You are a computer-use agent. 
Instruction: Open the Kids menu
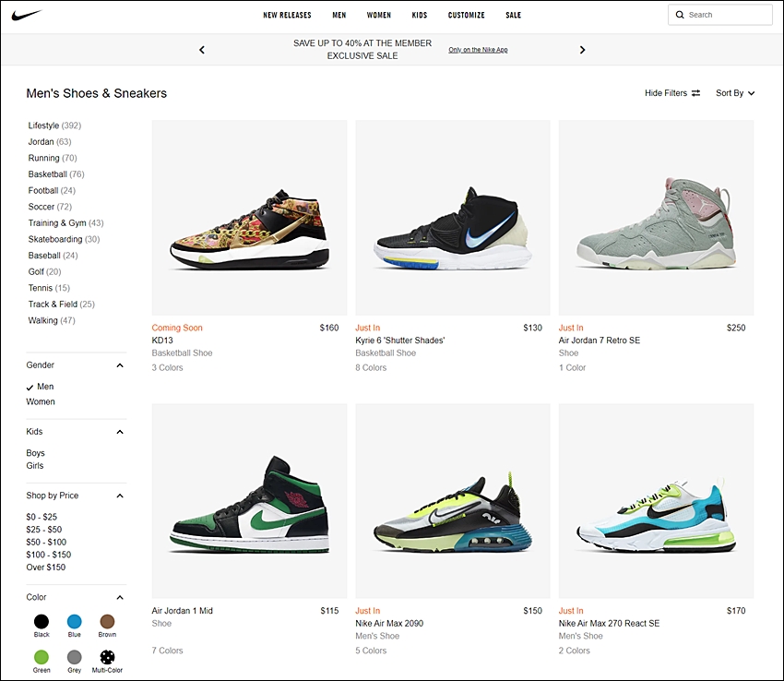[x=420, y=15]
